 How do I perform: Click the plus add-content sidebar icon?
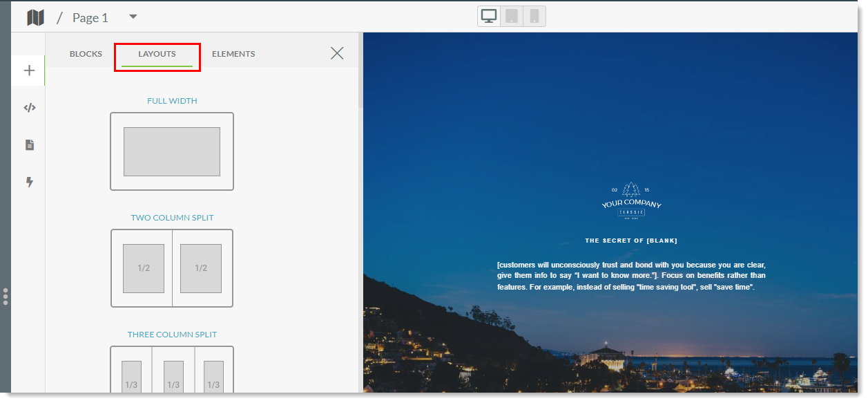29,71
